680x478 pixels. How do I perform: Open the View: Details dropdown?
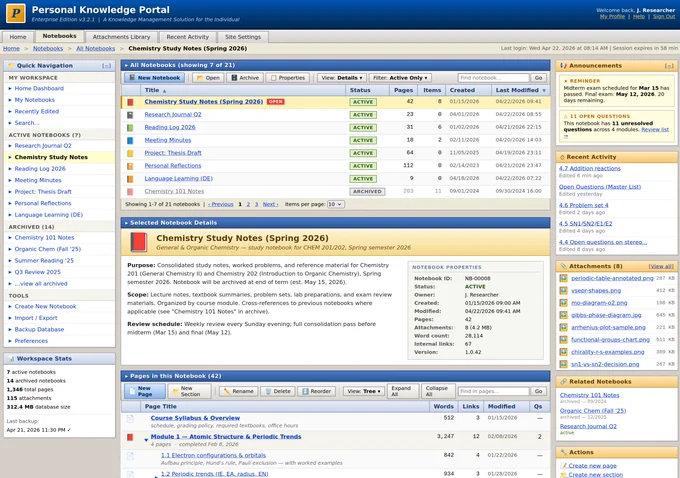point(341,78)
